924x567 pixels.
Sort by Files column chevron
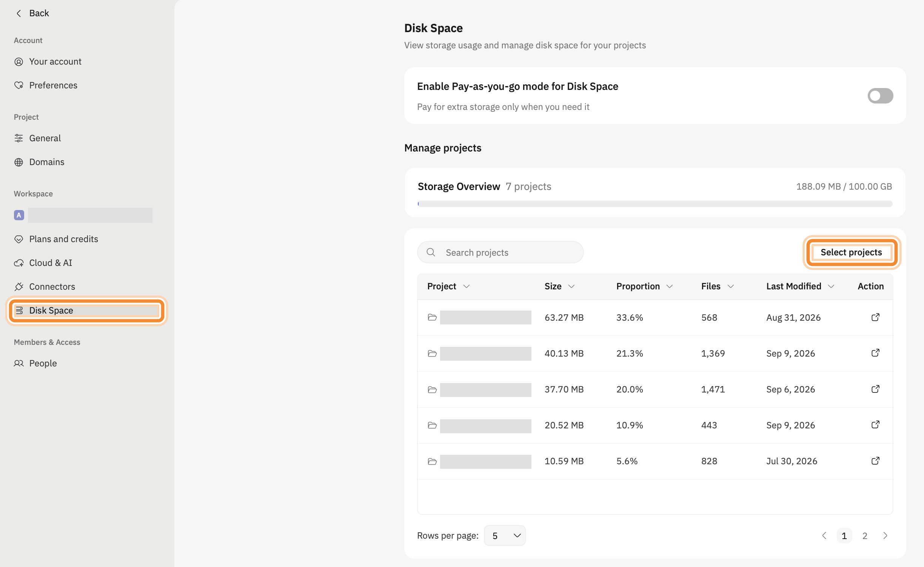[731, 286]
